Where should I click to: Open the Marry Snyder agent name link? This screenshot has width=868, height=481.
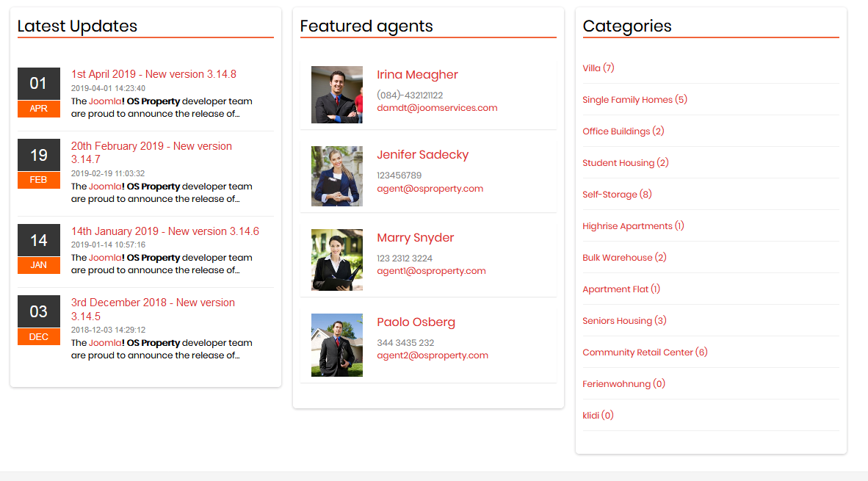(415, 238)
